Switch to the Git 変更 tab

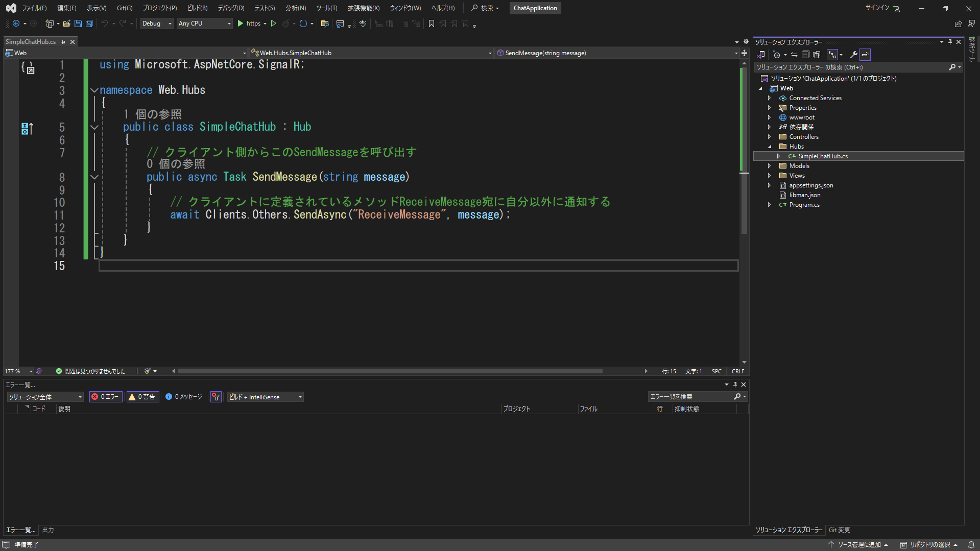pyautogui.click(x=840, y=530)
